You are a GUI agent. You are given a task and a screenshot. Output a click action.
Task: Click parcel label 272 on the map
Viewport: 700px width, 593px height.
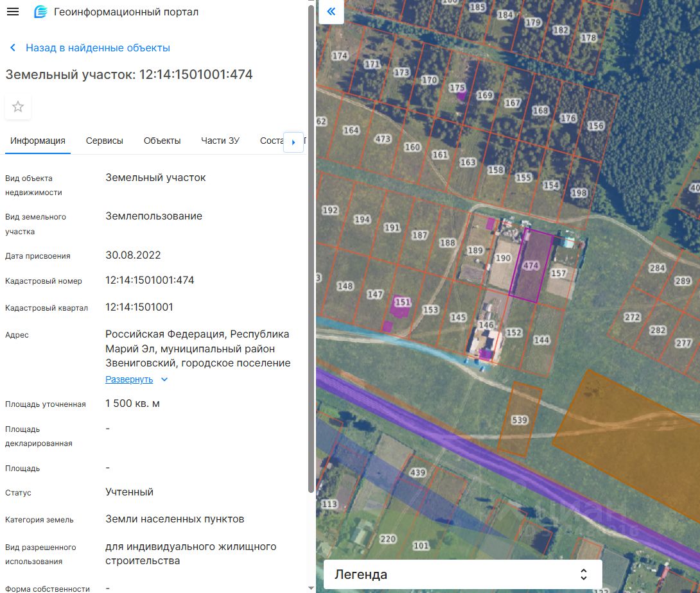pos(632,317)
